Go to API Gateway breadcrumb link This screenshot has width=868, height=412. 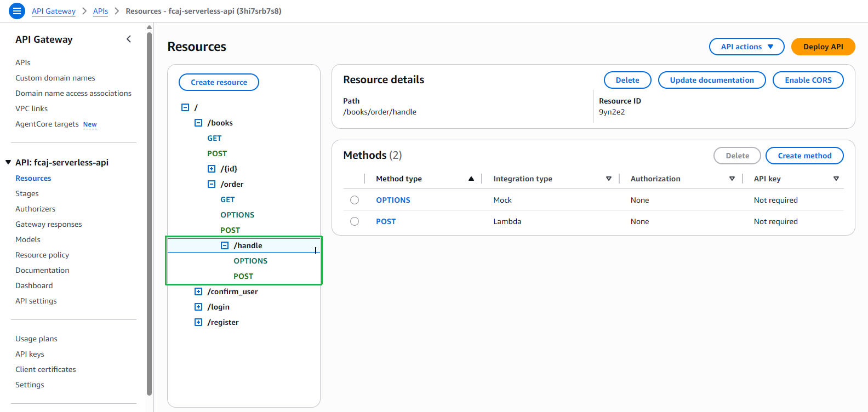pyautogui.click(x=54, y=11)
